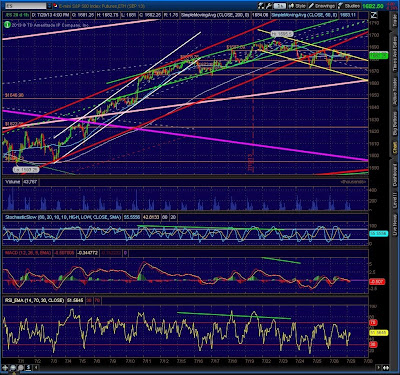Viewport: 400px width, 375px height.
Task: Click the expand icon above the price axis
Action: click(374, 15)
